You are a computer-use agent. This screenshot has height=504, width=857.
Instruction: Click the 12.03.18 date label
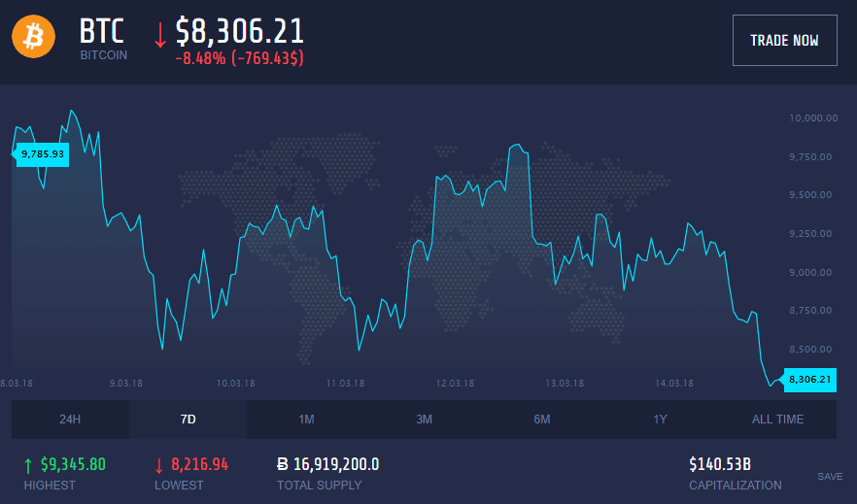[x=455, y=384]
